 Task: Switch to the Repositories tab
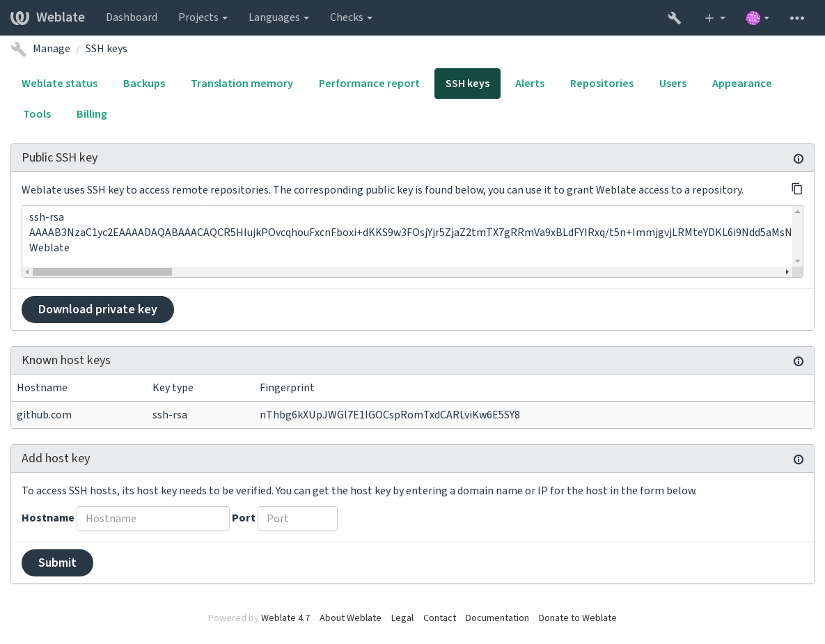pos(602,83)
